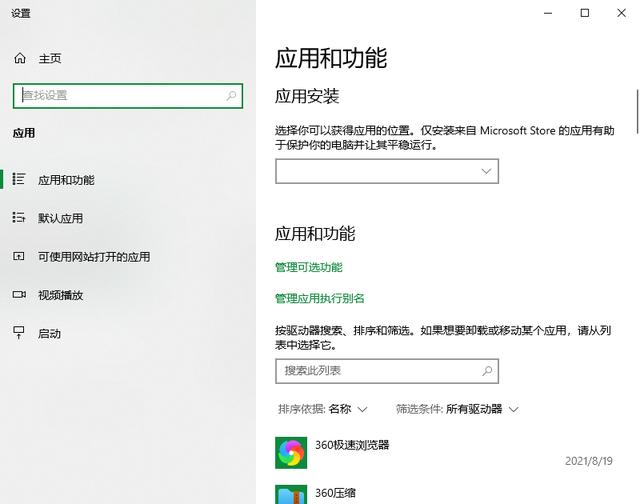Click the vertical scrollbar on right edge

[x=637, y=111]
